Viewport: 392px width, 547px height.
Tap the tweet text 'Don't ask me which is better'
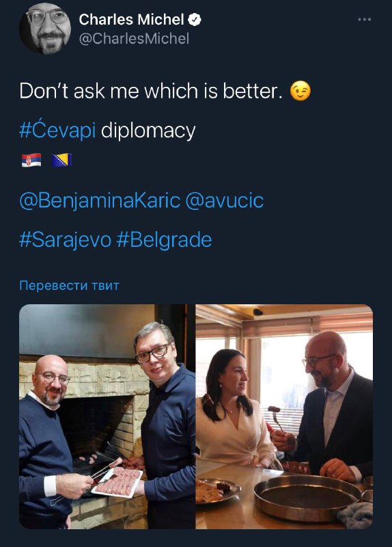(151, 91)
